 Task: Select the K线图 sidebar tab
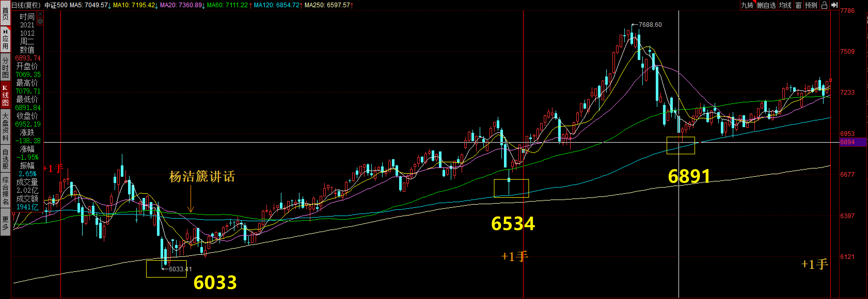click(x=5, y=96)
